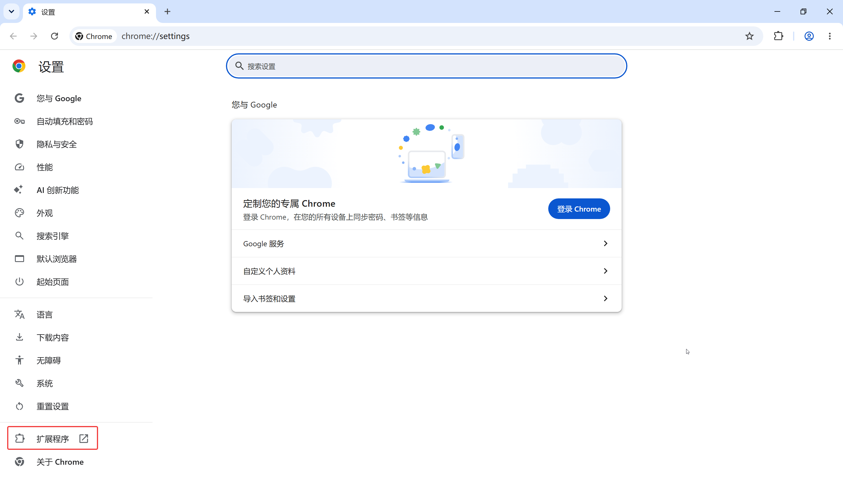Click the translate icon for 语言
The height and width of the screenshot is (504, 843).
[19, 314]
